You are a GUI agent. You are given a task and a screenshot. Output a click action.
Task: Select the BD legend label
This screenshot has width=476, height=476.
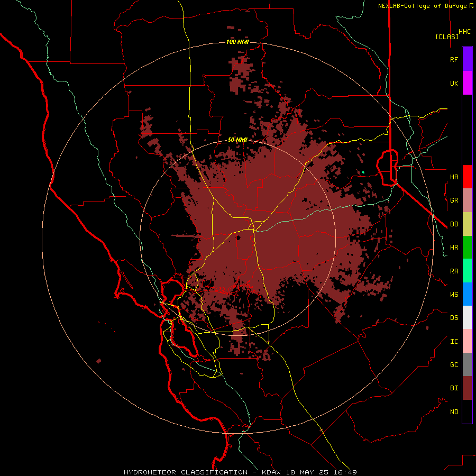click(454, 224)
